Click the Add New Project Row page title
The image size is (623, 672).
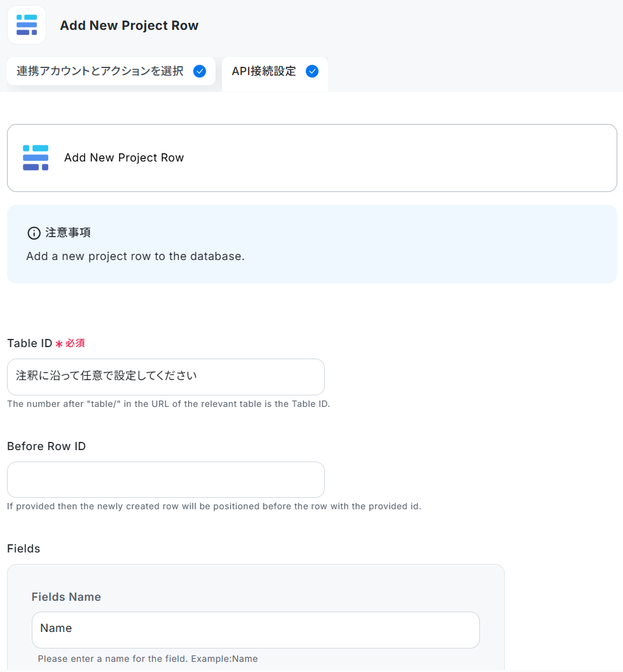pos(129,25)
